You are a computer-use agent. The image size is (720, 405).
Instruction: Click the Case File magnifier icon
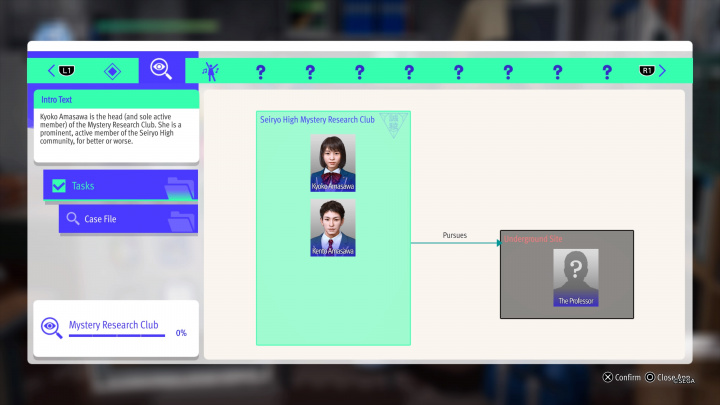[72, 219]
